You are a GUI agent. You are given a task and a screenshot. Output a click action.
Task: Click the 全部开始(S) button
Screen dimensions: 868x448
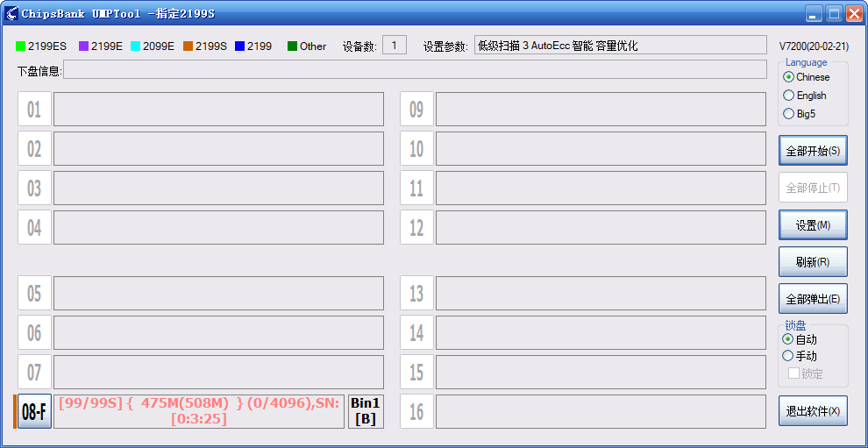(813, 151)
